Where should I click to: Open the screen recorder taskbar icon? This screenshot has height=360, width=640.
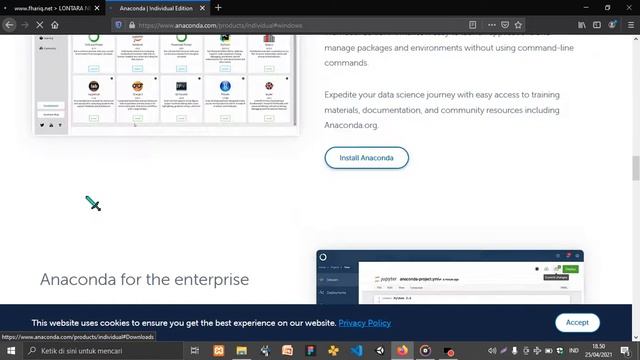[449, 351]
